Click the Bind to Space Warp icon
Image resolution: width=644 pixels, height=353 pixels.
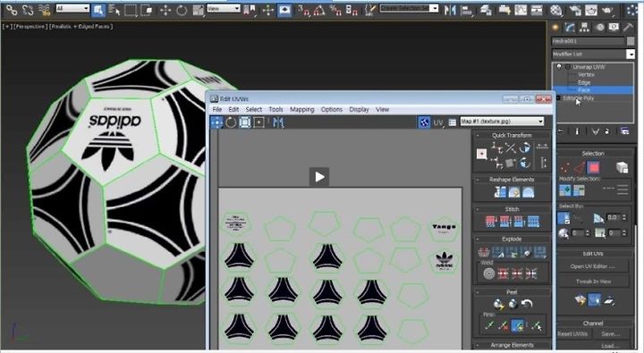pyautogui.click(x=44, y=10)
